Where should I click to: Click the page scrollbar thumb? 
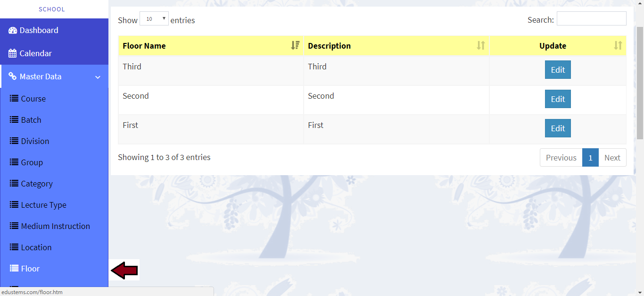640,83
